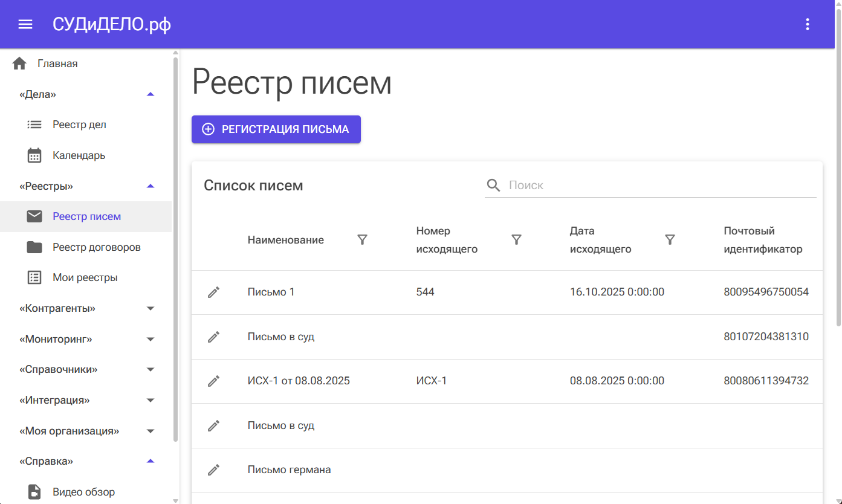Image resolution: width=842 pixels, height=504 pixels.
Task: Click the list icon next to Реестр дел
Action: 33,124
